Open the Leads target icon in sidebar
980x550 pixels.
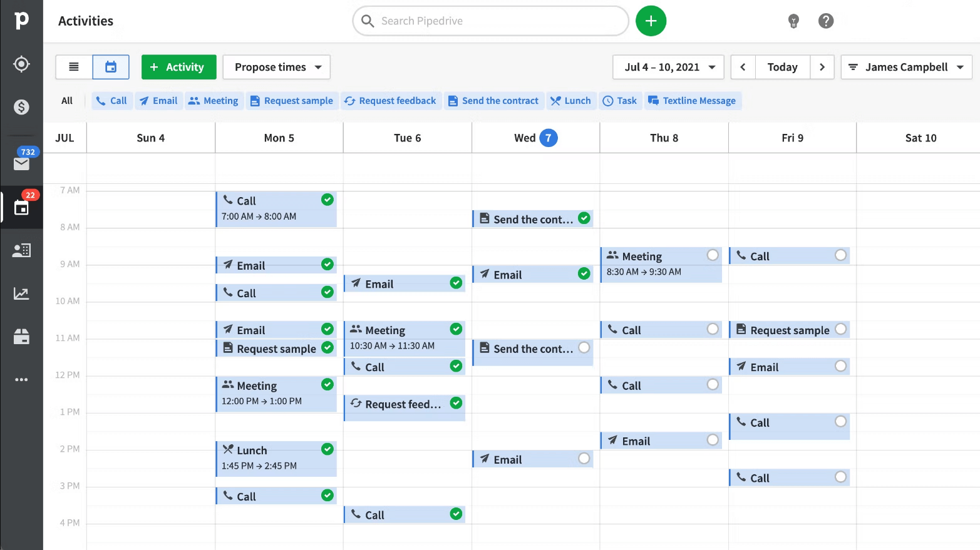pyautogui.click(x=21, y=64)
